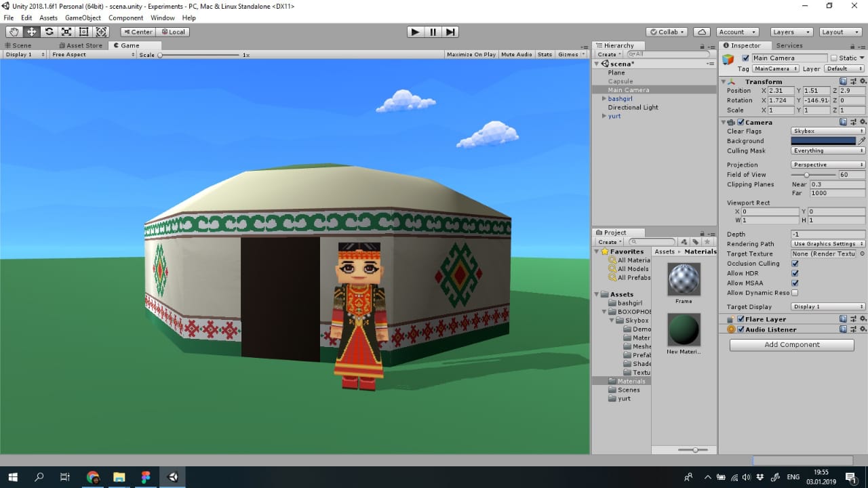Image resolution: width=868 pixels, height=488 pixels.
Task: Click the Add Component button
Action: (791, 344)
